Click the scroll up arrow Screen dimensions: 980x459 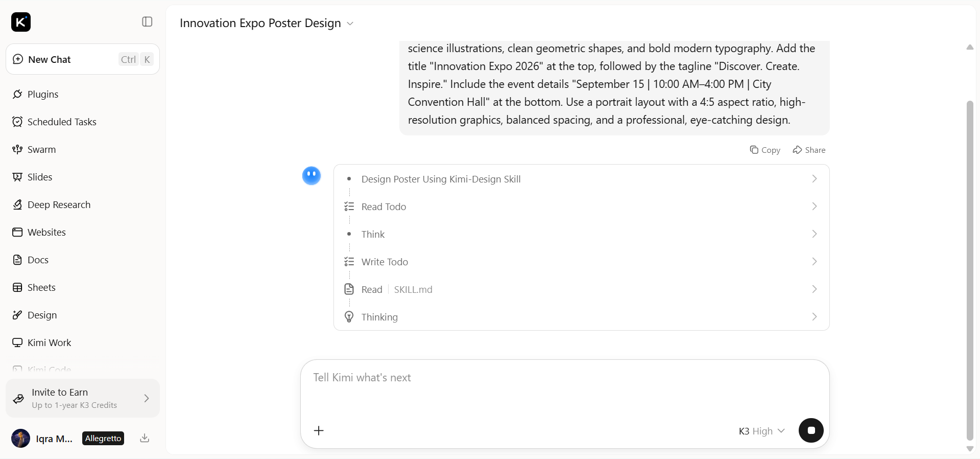[x=970, y=47]
